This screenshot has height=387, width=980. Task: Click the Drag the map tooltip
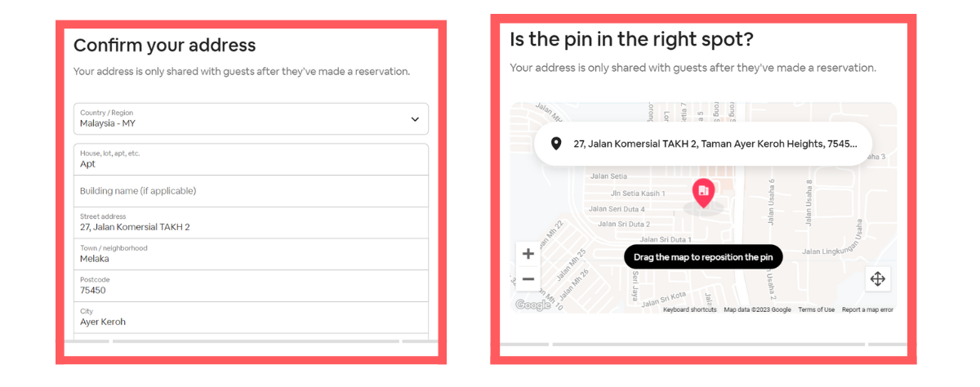tap(703, 257)
